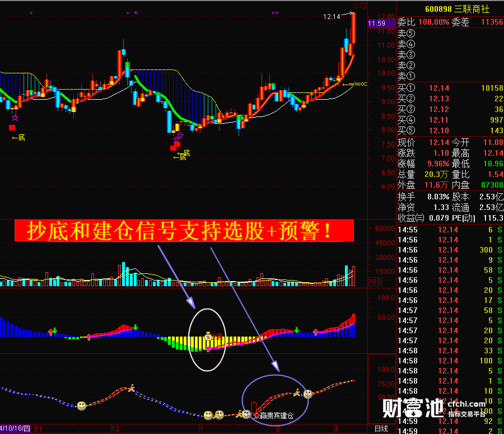Click the 总量 20.3万 value
The width and height of the screenshot is (504, 434).
click(x=436, y=174)
